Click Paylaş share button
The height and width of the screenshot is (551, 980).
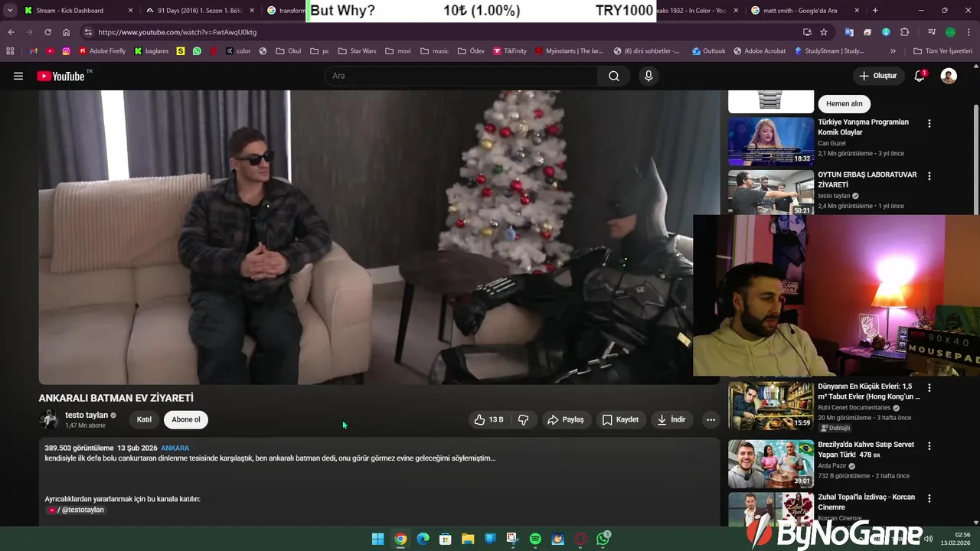tap(565, 419)
